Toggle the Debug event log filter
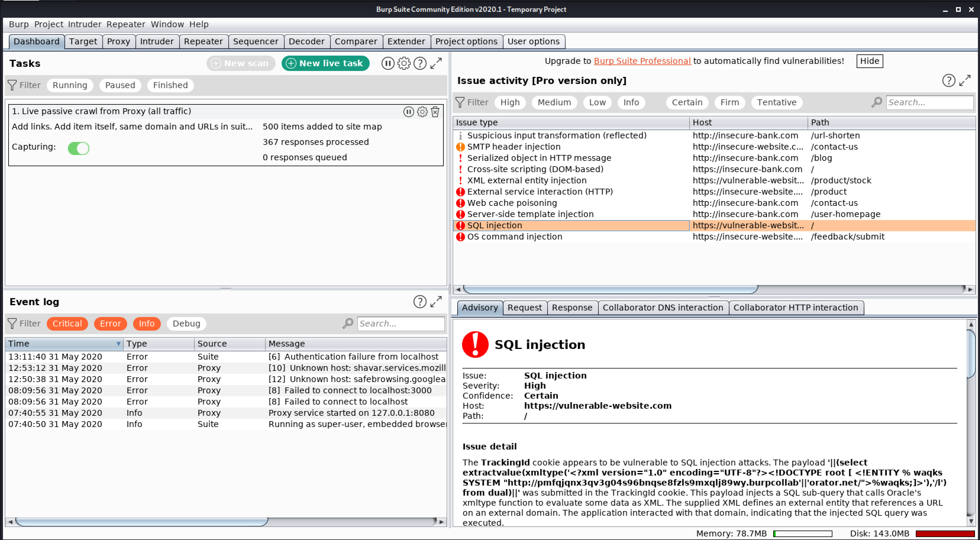This screenshot has width=980, height=540. [186, 324]
